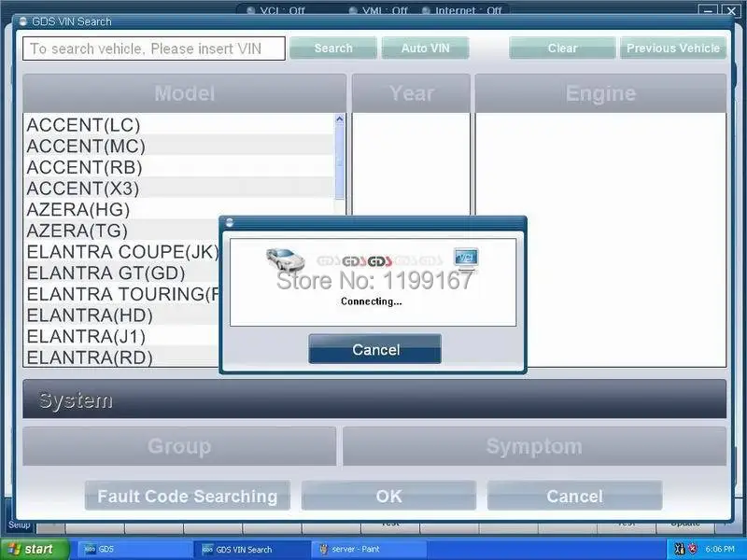Screen dimensions: 747x560
Task: Click the Model list scroll-up arrow
Action: click(340, 119)
